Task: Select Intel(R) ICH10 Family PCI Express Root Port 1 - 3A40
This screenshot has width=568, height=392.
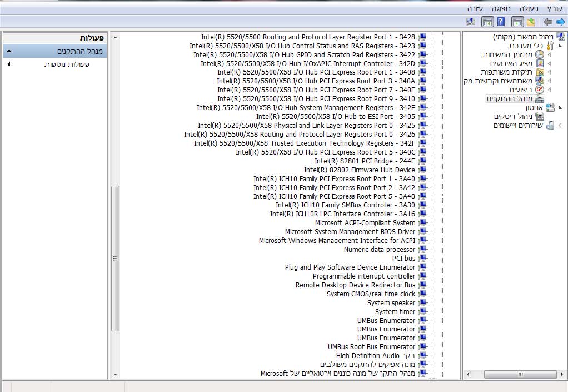Action: tap(335, 179)
